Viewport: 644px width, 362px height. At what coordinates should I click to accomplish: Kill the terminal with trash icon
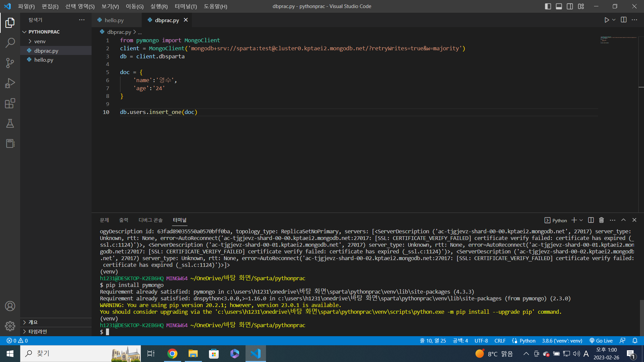(601, 220)
